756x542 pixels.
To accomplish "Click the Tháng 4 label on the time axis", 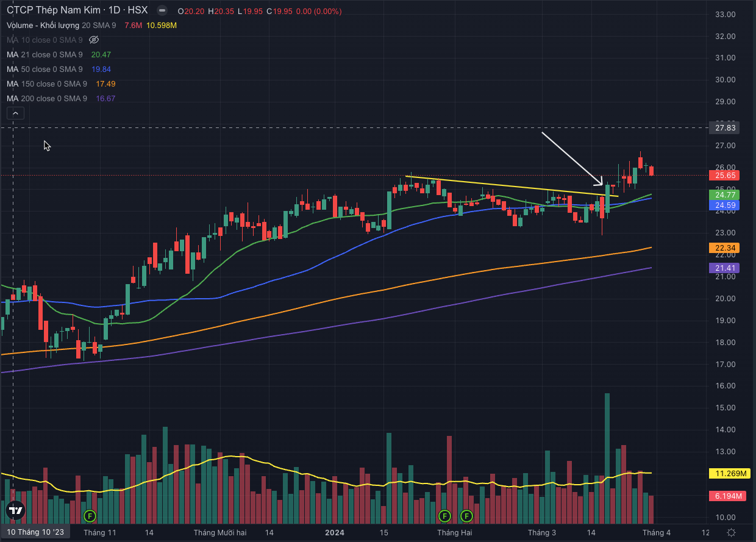I will coord(656,532).
